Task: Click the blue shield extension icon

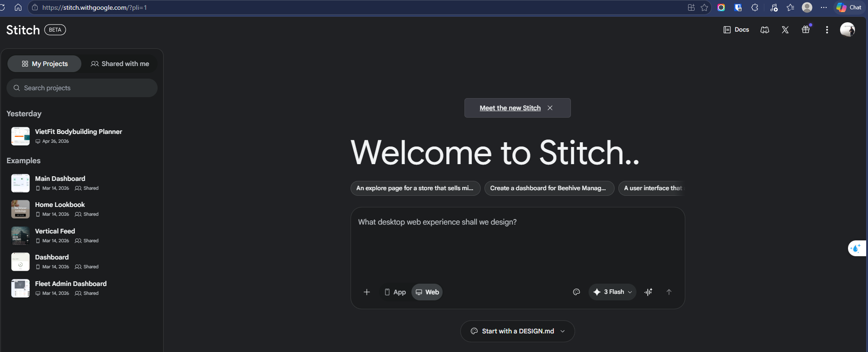Action: tap(738, 7)
